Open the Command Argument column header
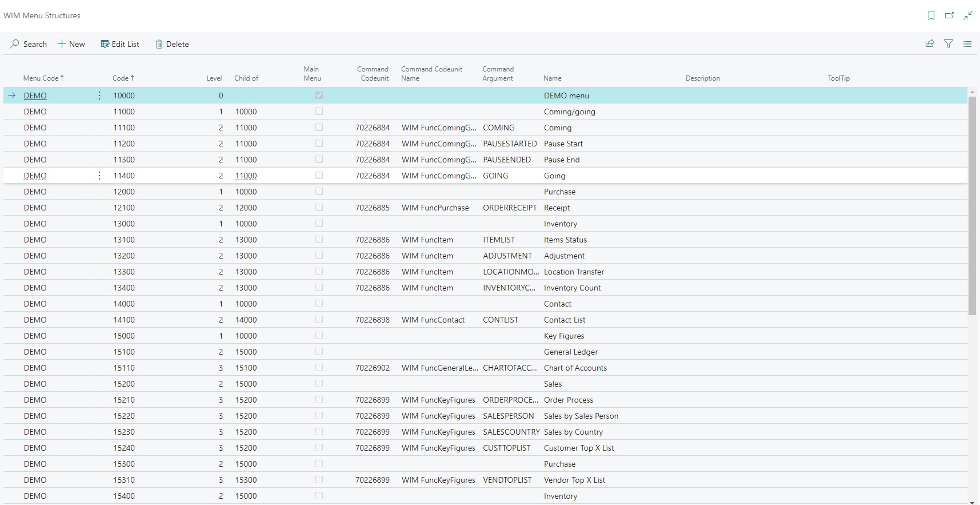This screenshot has height=505, width=980. tap(498, 74)
